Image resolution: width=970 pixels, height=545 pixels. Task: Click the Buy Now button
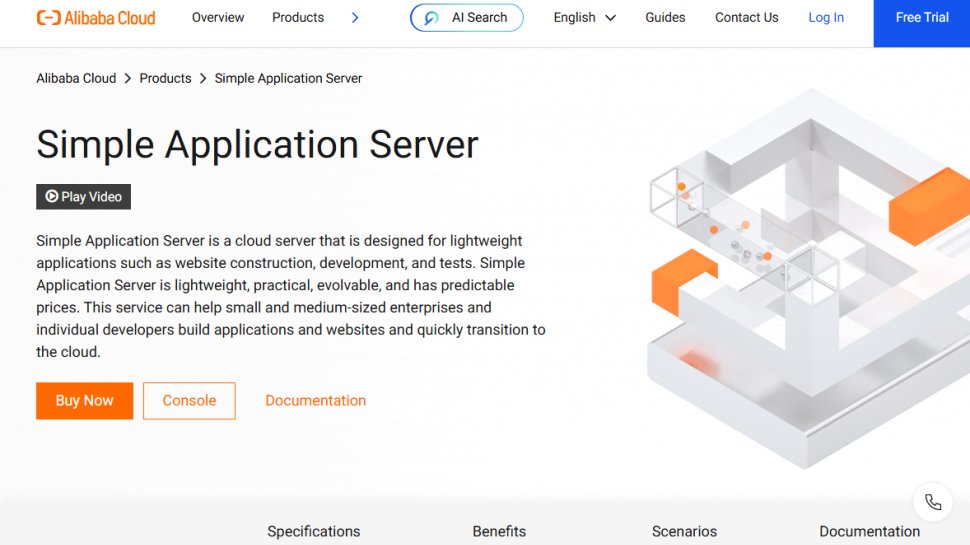coord(85,401)
